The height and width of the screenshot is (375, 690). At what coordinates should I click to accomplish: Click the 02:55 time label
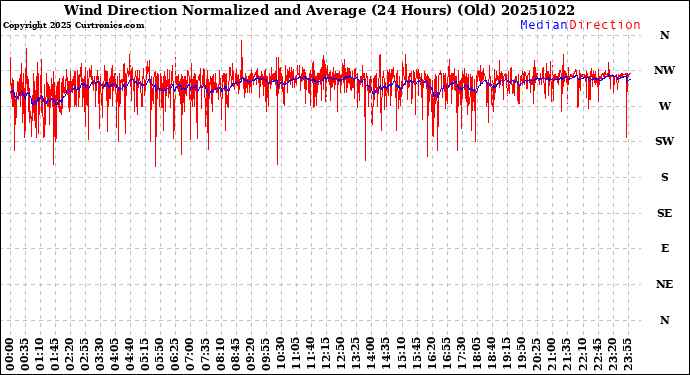click(x=85, y=354)
